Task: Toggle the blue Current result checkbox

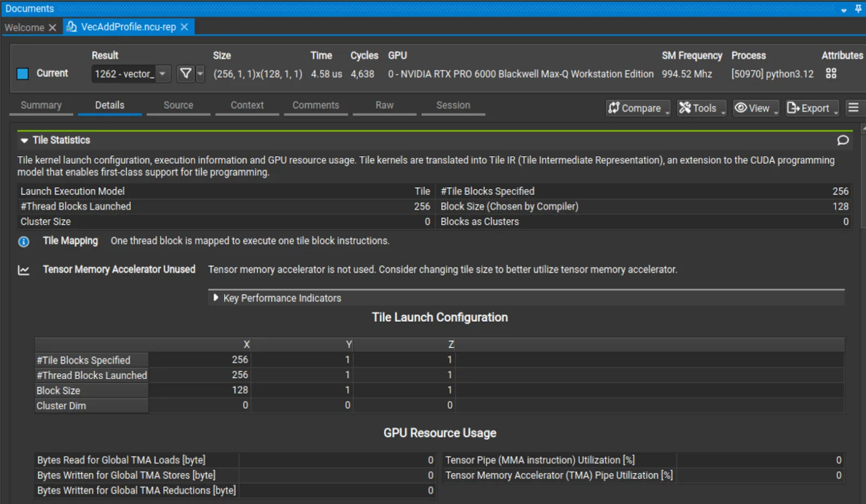Action: click(22, 73)
